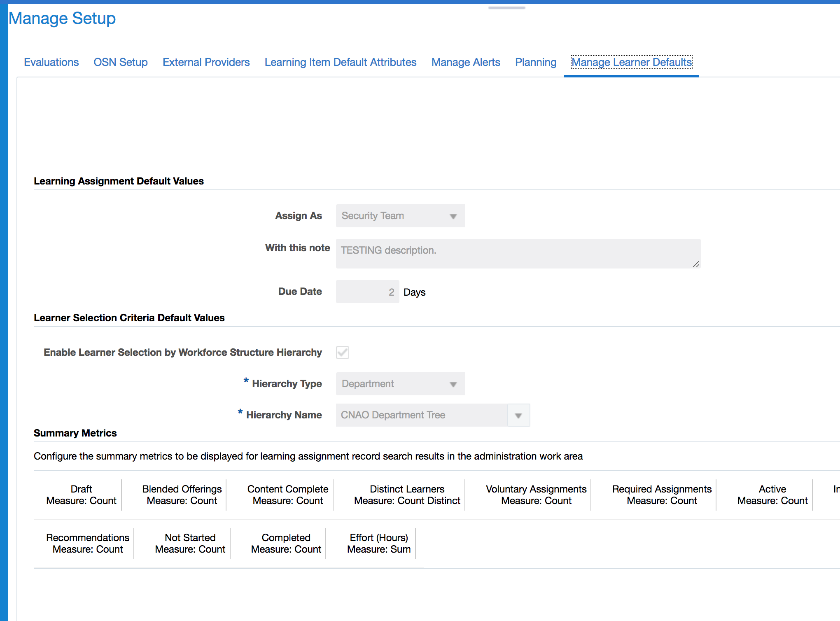Open the Planning tab
Viewport: 840px width, 621px height.
(535, 62)
